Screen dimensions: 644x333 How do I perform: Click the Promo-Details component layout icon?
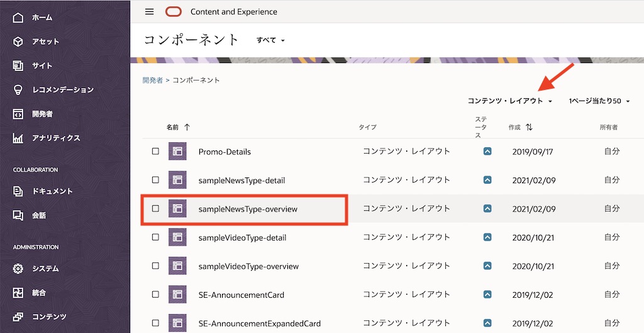pyautogui.click(x=177, y=151)
